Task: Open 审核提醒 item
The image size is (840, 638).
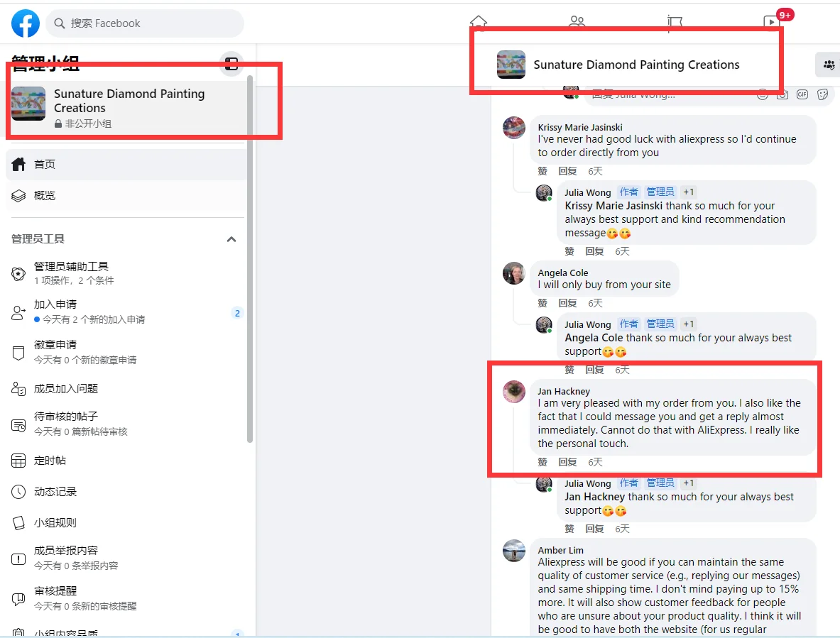Action: pyautogui.click(x=128, y=598)
